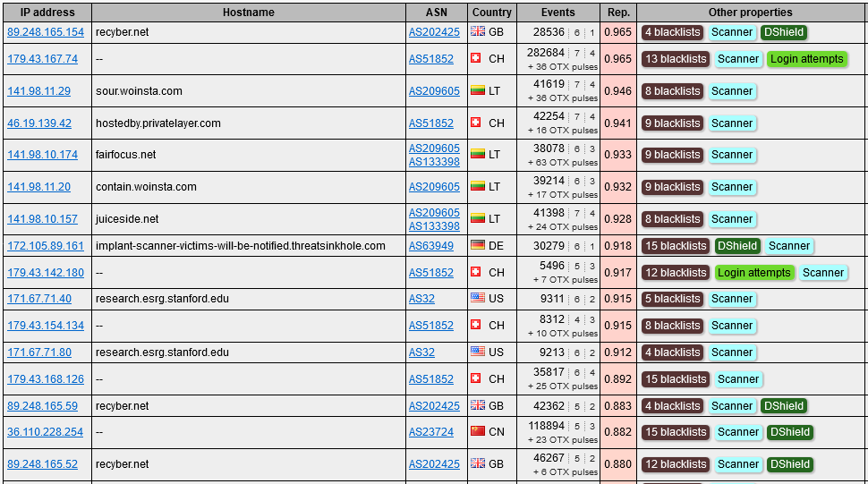Click GB flag icon in 89.248.165.154 row
The image size is (868, 484).
click(x=478, y=31)
